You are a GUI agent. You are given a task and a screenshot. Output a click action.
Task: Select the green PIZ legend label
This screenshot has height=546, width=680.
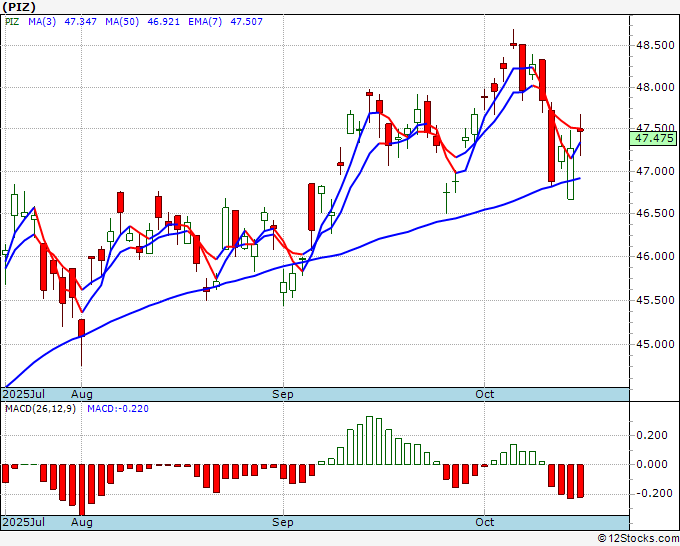12,22
